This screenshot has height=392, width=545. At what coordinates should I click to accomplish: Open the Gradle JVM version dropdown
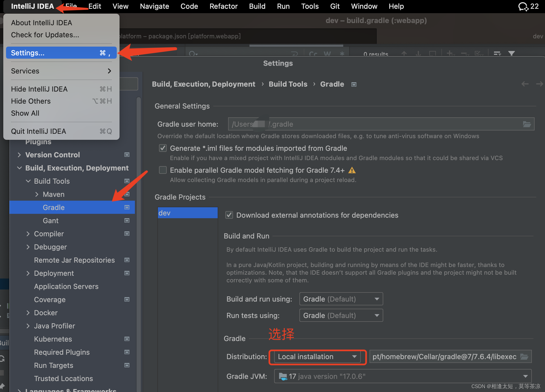coord(403,376)
